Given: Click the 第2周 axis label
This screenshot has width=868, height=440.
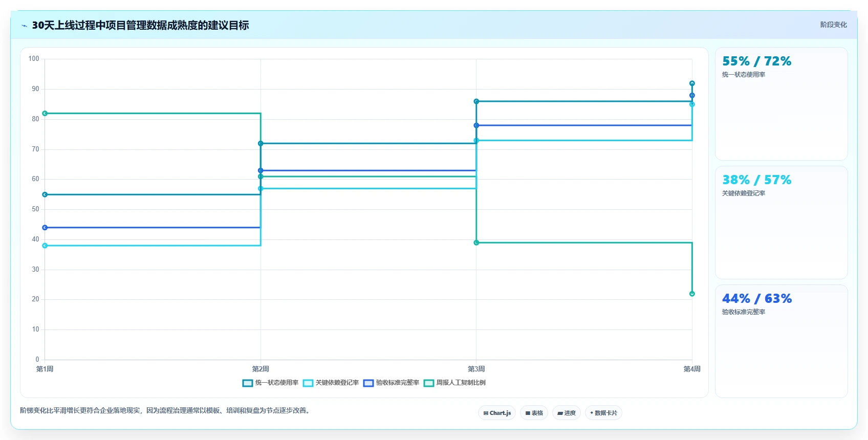Looking at the screenshot, I should [x=261, y=369].
